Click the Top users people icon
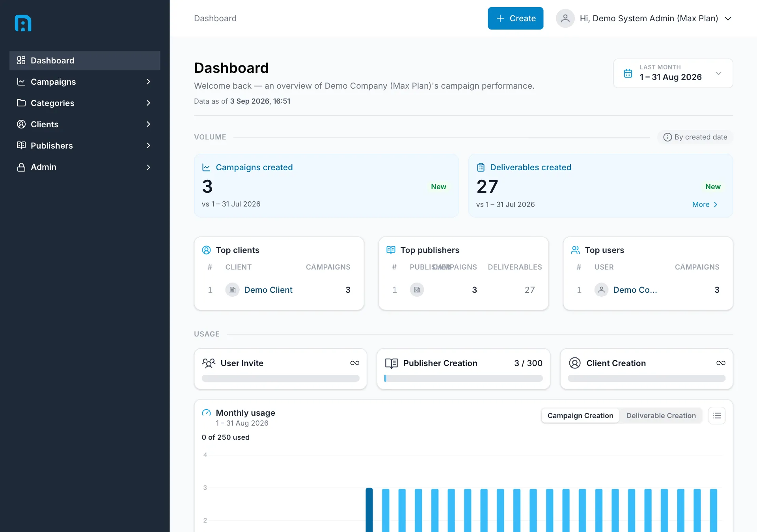This screenshot has height=532, width=757. pos(575,250)
